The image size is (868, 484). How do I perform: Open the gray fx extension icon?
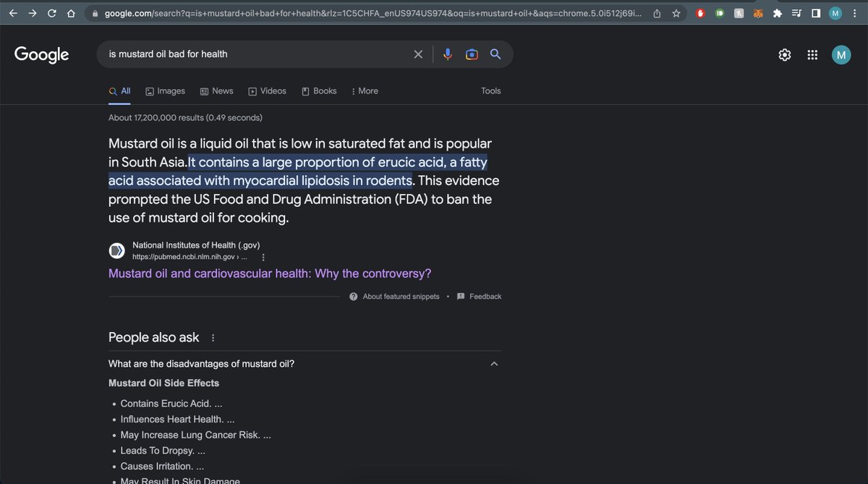pos(739,14)
